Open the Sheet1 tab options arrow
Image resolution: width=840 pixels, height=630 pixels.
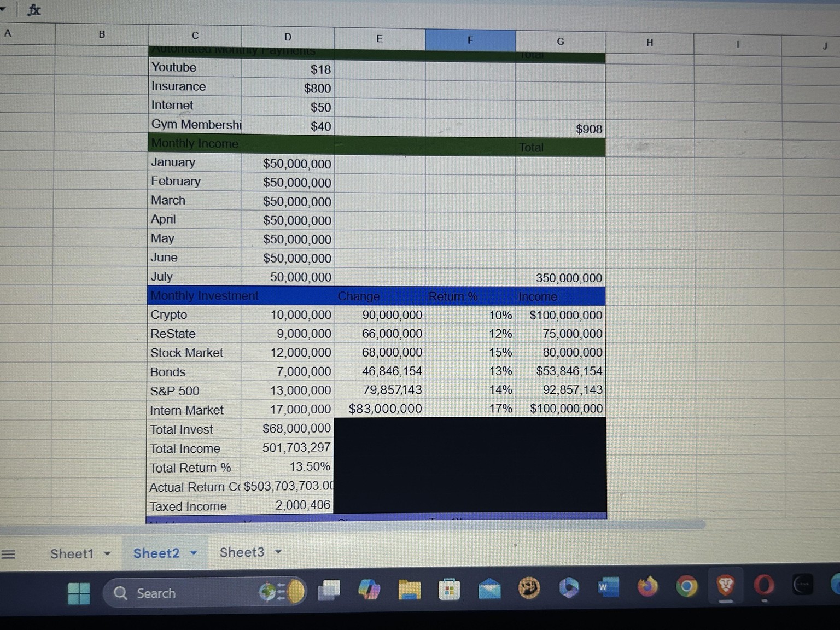click(x=108, y=553)
